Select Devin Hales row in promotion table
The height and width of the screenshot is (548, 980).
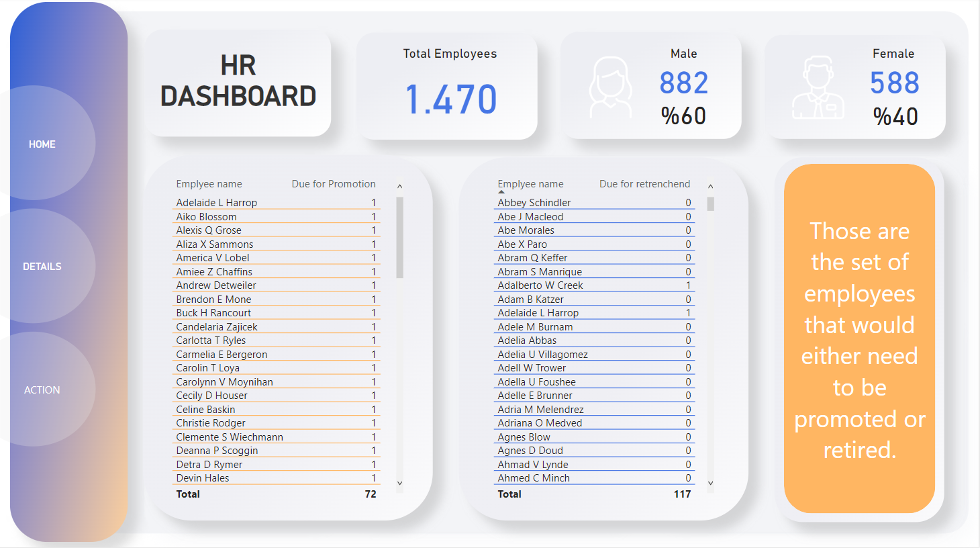203,478
